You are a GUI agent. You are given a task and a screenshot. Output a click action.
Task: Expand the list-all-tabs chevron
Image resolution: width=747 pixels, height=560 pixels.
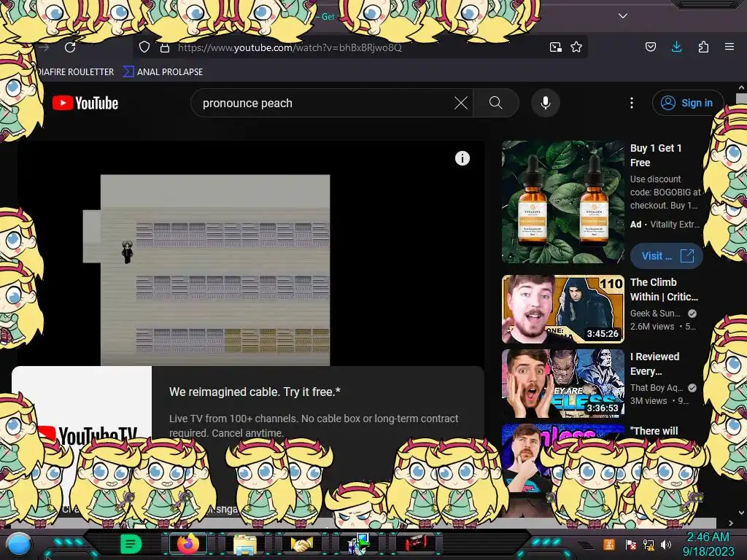623,16
